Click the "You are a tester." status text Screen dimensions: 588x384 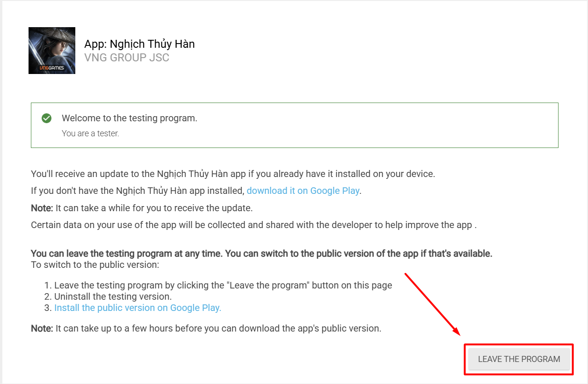point(90,133)
